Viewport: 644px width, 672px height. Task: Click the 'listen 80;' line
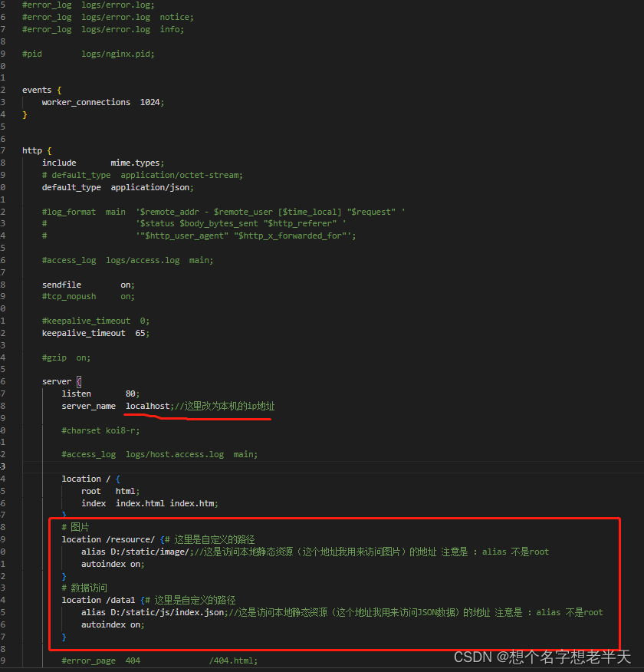pyautogui.click(x=100, y=394)
